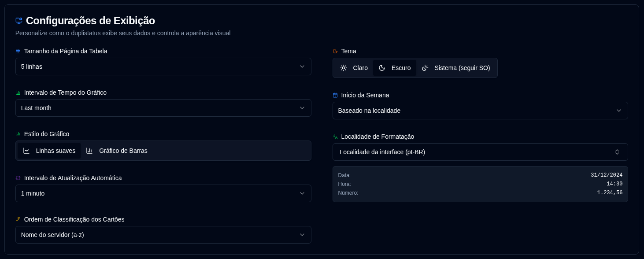Screen dimensions: 644x259
Task: Click the moon icon in Escuro option
Action: coord(382,68)
